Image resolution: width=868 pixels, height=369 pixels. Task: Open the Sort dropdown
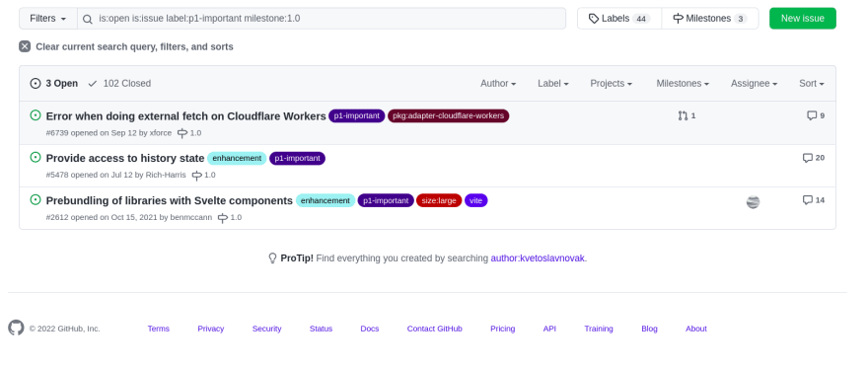(812, 83)
